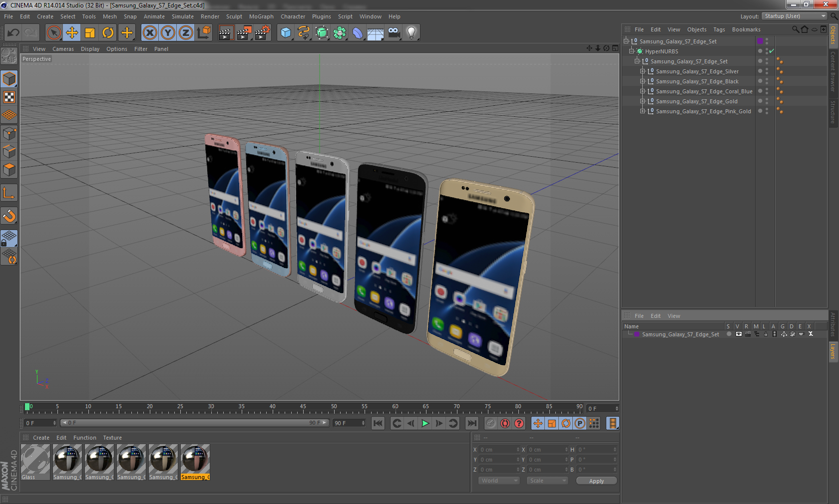Viewport: 839px width, 504px height.
Task: Play the animation forward
Action: click(425, 423)
